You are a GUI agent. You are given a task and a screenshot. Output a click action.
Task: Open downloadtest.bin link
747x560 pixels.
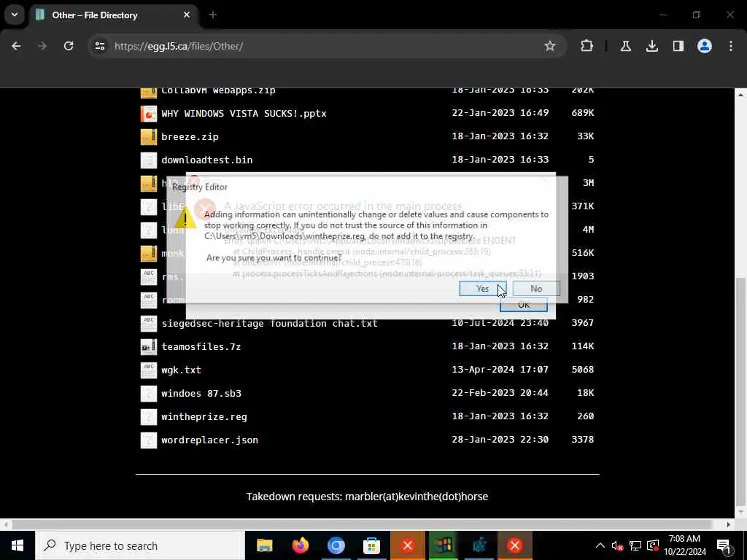coord(206,160)
